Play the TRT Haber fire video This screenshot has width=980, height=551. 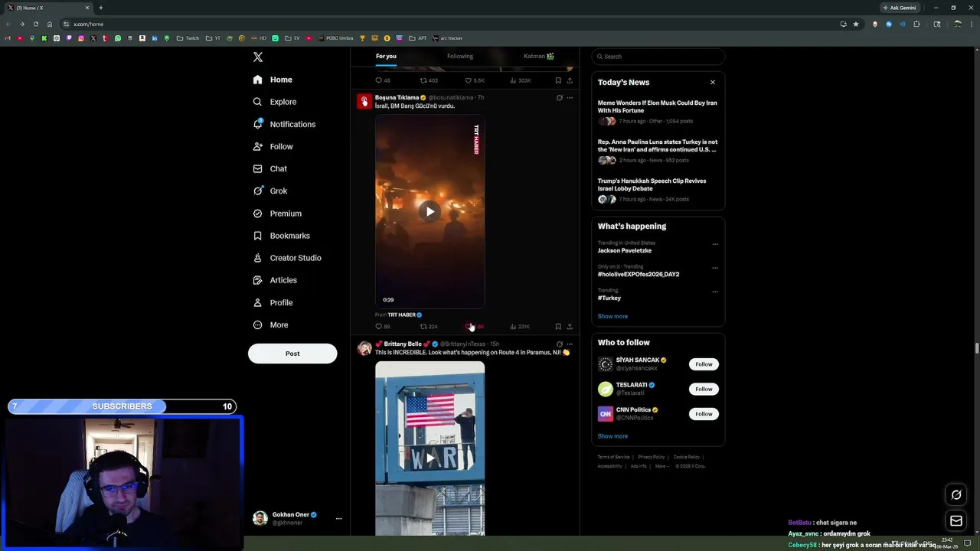point(430,212)
